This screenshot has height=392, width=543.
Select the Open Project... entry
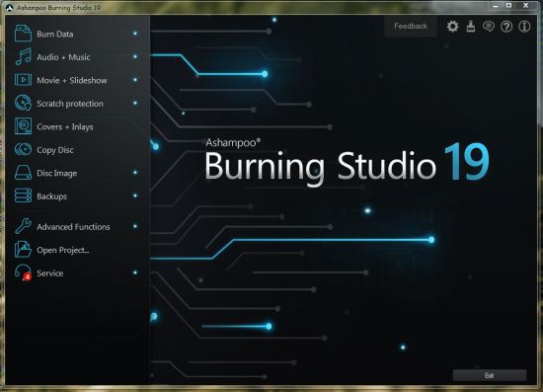point(63,250)
